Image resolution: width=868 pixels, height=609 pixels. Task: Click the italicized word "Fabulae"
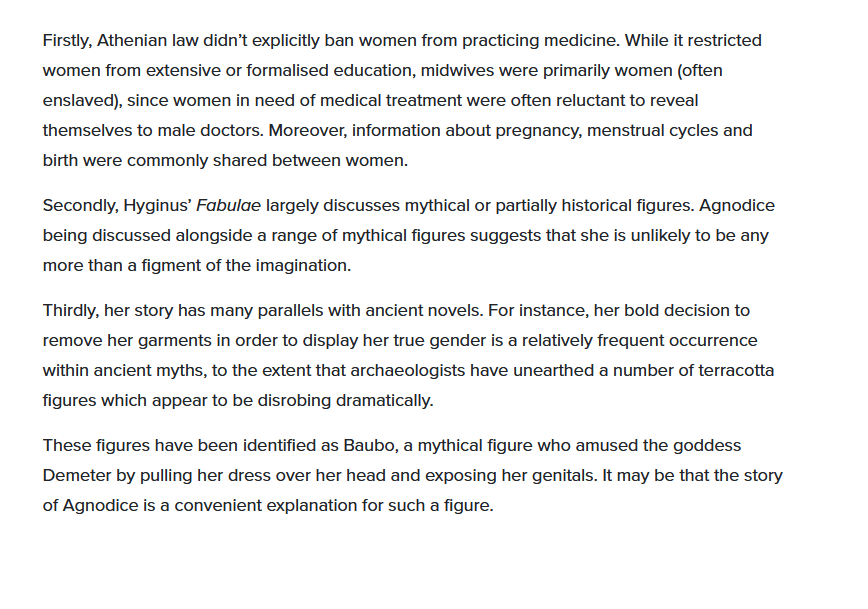pos(228,206)
